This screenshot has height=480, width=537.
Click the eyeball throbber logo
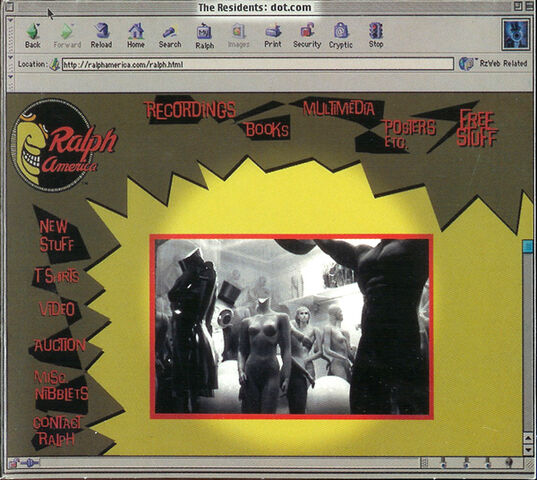[515, 34]
